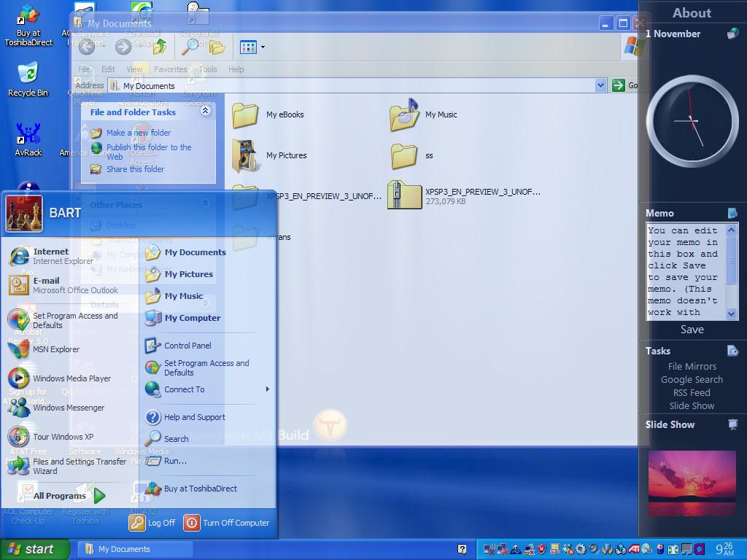This screenshot has height=560, width=747.
Task: Open the AvRack desktop shortcut
Action: (28, 139)
